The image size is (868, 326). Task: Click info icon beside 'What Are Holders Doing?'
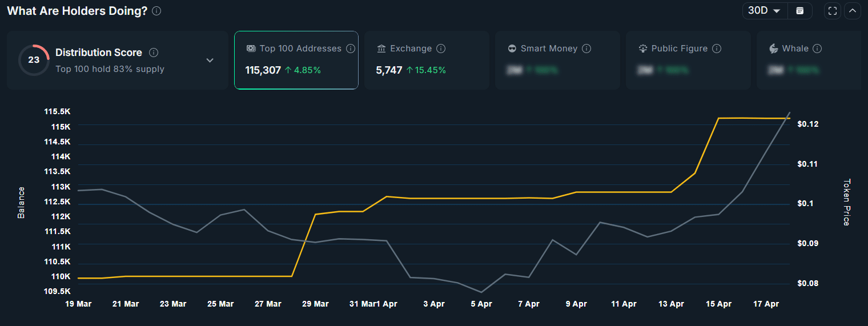[x=157, y=11]
